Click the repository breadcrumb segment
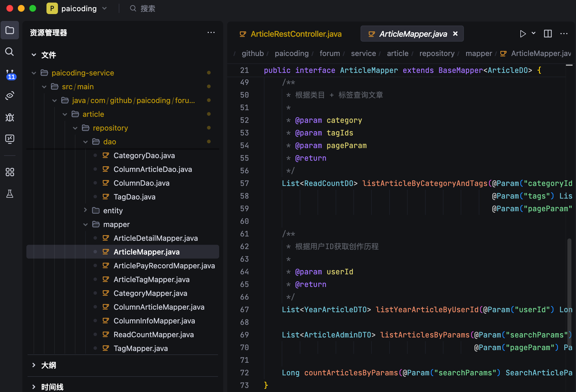Viewport: 576px width, 392px height. click(437, 53)
